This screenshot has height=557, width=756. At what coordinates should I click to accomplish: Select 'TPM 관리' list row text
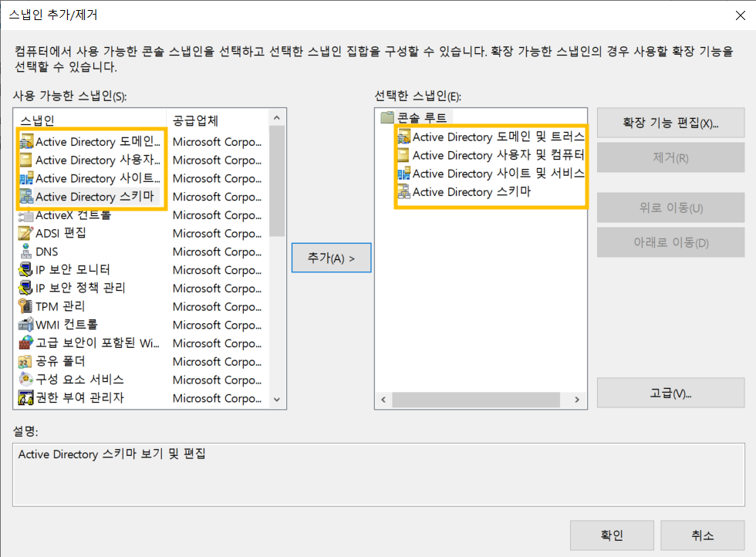(60, 307)
